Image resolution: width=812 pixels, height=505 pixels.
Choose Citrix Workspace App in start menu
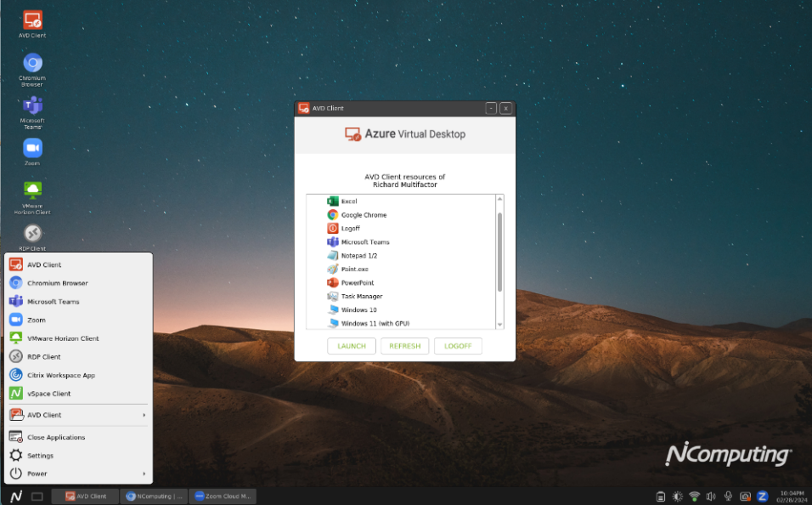[79, 376]
